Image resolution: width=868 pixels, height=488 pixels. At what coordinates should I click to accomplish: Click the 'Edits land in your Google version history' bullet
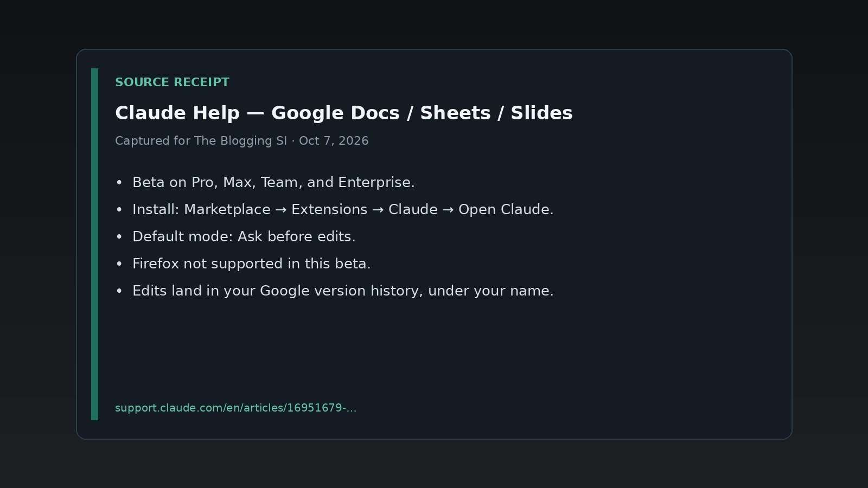click(x=334, y=291)
